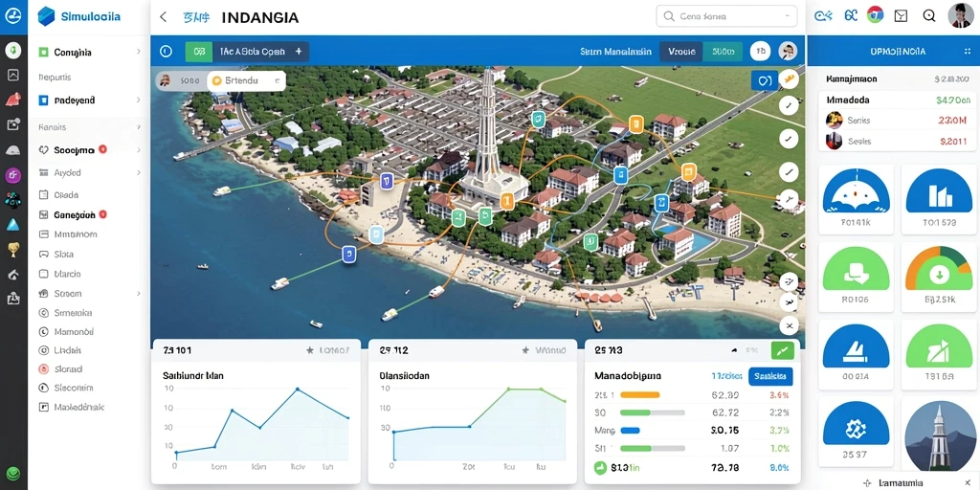
Task: Click the blue progress bar in the Mang row
Action: point(630,430)
